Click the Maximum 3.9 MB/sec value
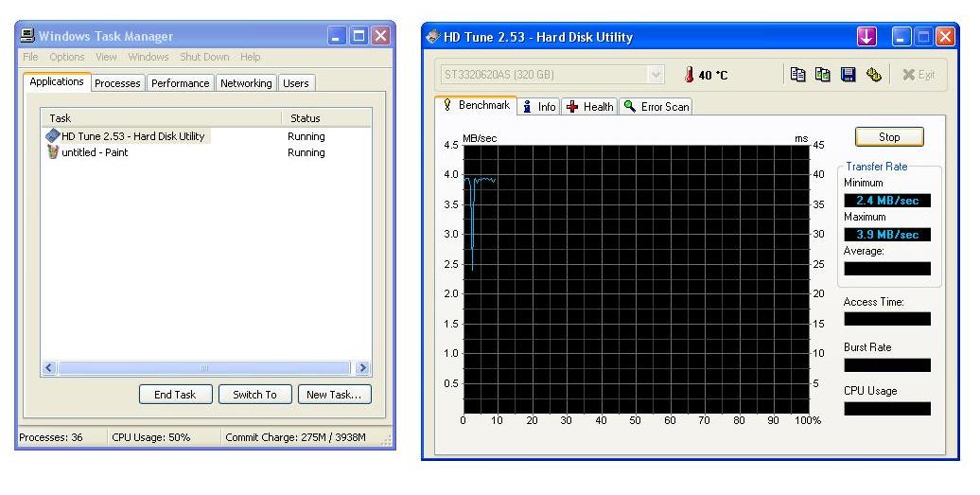980x495 pixels. point(887,235)
